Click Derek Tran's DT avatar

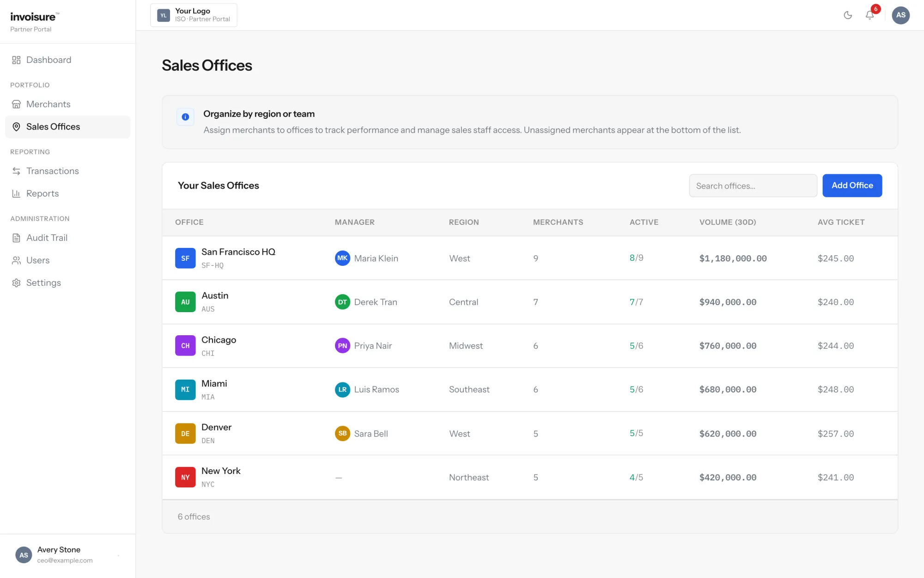pyautogui.click(x=342, y=302)
